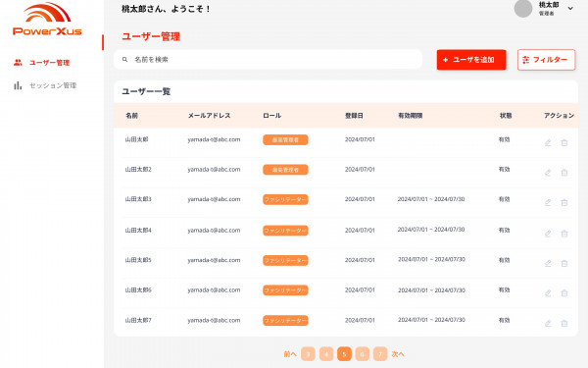Click 有効 status in 山田太郎4 row
588x368 pixels.
(504, 231)
